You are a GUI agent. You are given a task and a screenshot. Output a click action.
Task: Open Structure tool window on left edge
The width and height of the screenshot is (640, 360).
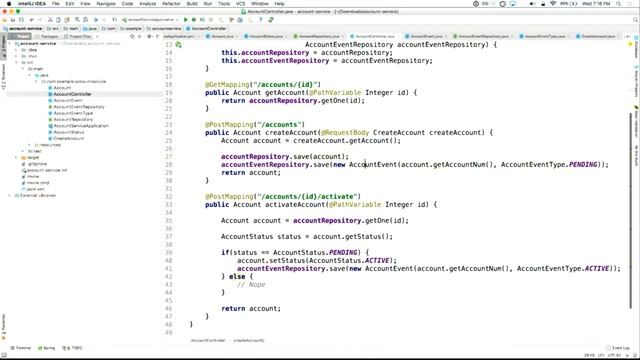click(4, 78)
